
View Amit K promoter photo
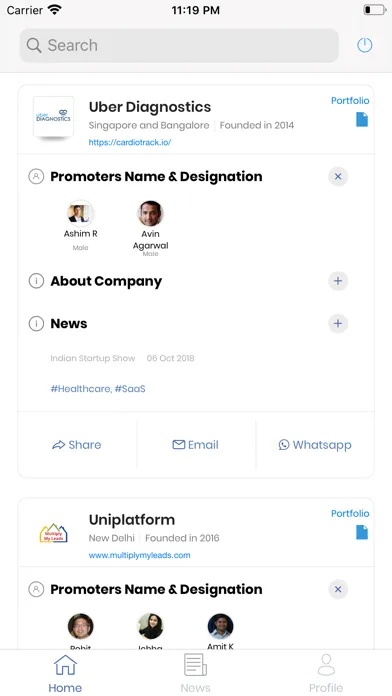(221, 626)
